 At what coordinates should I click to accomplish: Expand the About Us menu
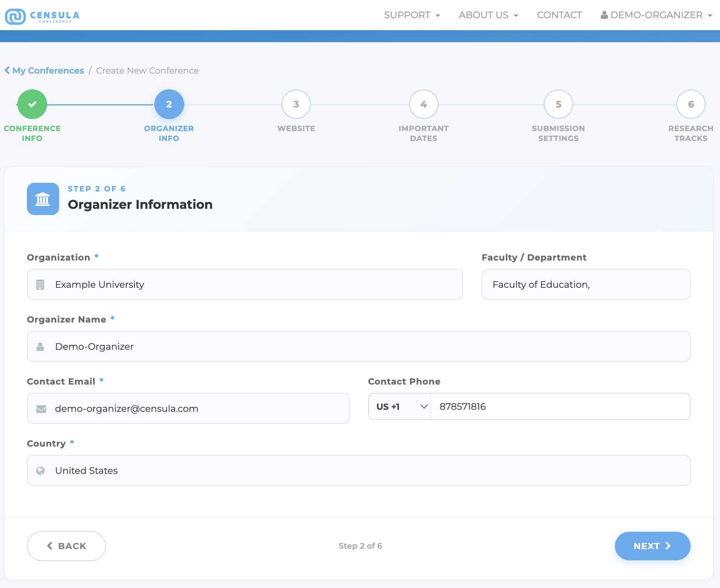coord(488,15)
